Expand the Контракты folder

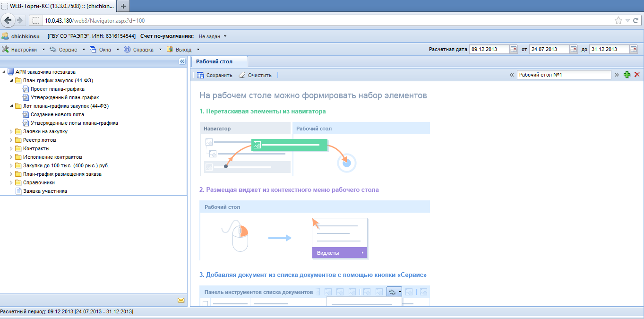point(11,148)
